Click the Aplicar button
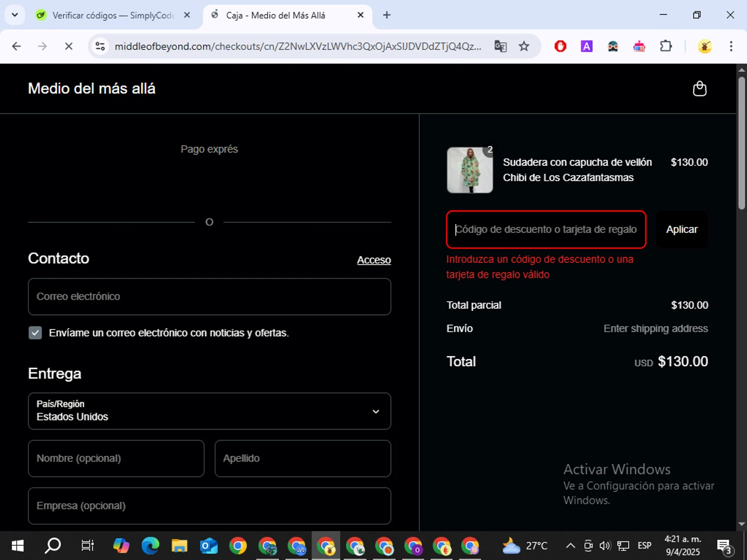 (682, 229)
